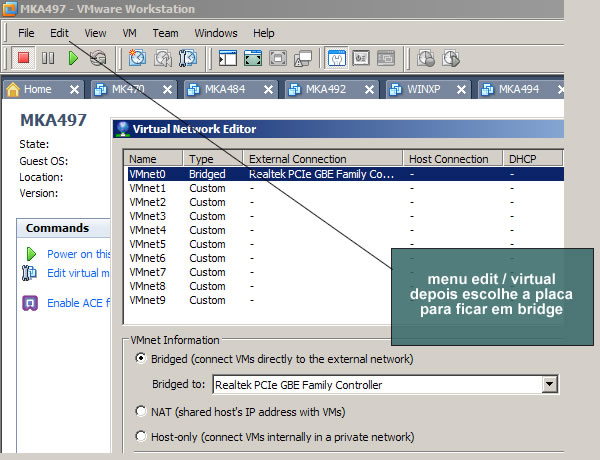
Task: Select the NAT radio button
Action: pos(141,411)
